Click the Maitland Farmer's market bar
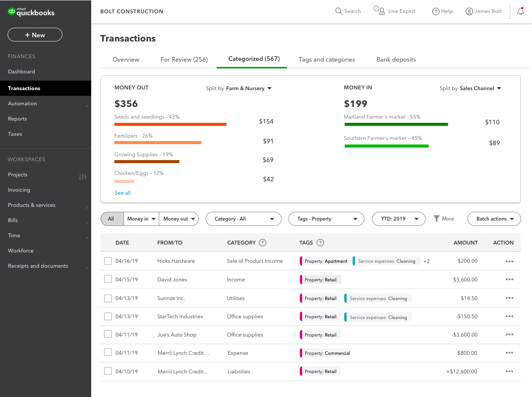 click(x=396, y=124)
